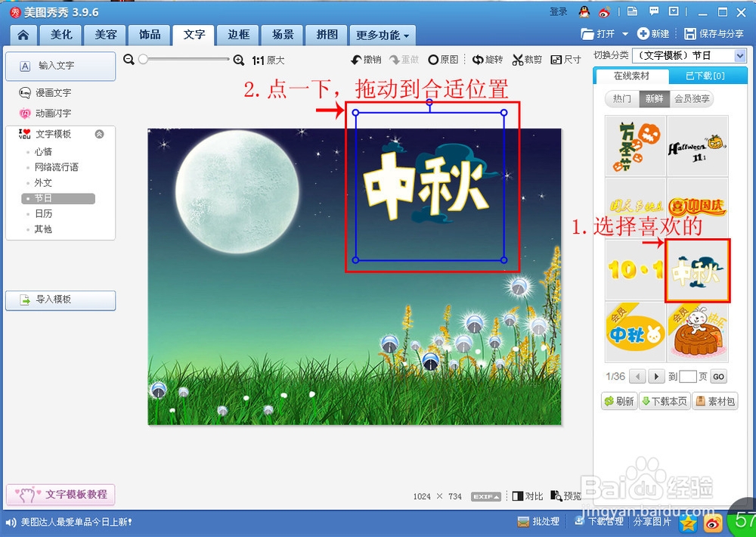The image size is (756, 537).
Task: Open the 尺寸 (resize) tool
Action: [x=565, y=59]
